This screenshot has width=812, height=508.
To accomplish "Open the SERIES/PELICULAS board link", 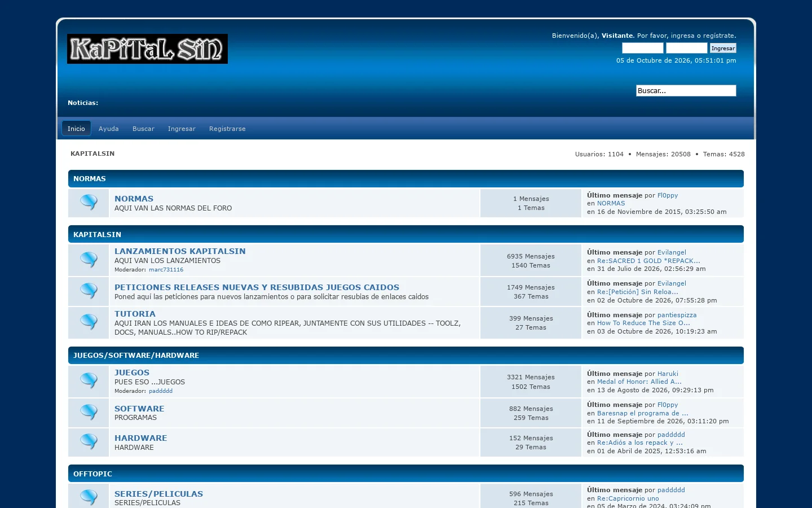I will click(158, 494).
